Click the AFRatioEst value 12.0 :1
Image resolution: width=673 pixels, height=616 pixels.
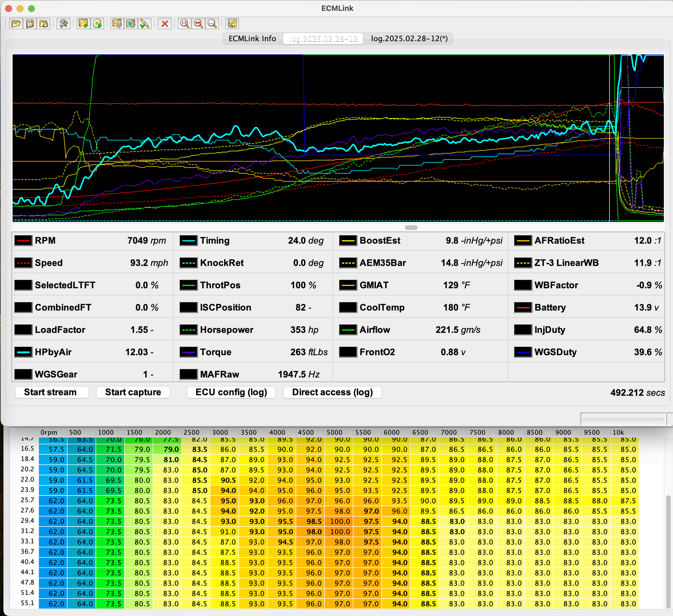coord(648,241)
